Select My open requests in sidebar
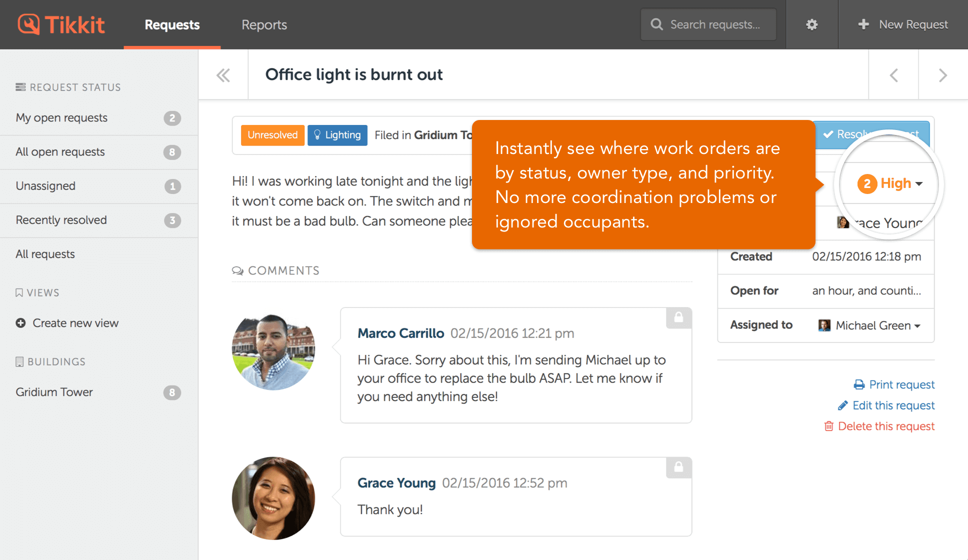 (x=99, y=118)
